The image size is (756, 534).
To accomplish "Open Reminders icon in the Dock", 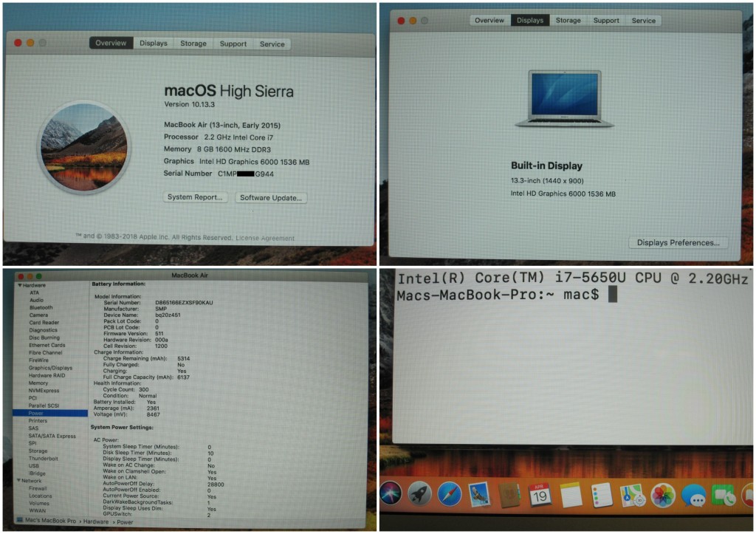I will [x=601, y=495].
